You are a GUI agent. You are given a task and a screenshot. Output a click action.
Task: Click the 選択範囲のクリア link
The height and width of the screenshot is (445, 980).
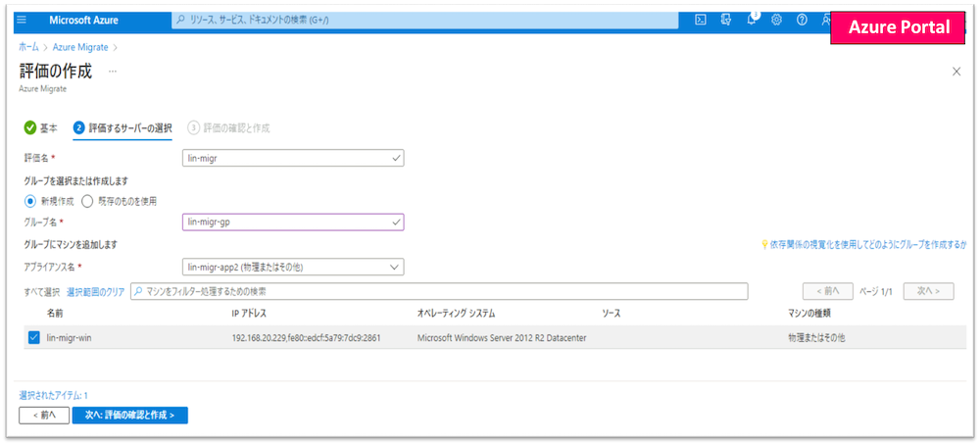[x=96, y=291]
